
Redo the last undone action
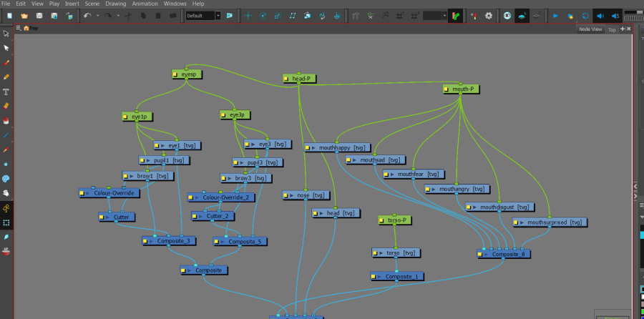pyautogui.click(x=107, y=16)
